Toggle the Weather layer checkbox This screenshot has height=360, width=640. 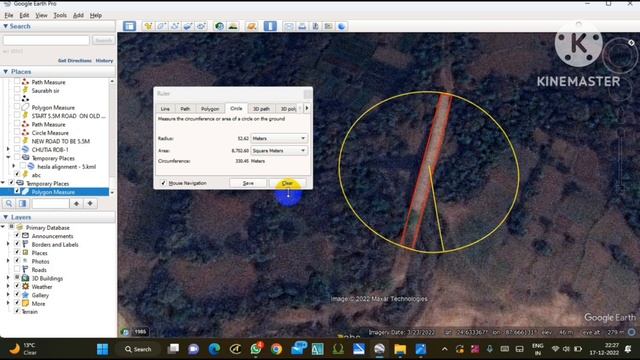17,287
